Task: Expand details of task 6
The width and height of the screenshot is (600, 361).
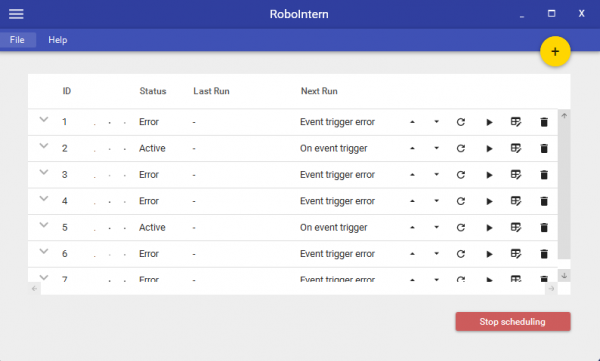Action: coord(44,252)
